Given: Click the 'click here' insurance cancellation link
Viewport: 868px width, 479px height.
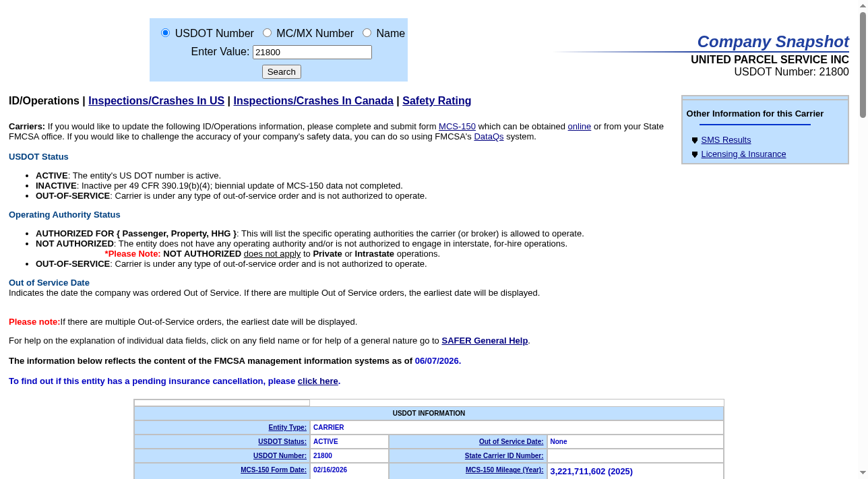Looking at the screenshot, I should coord(318,381).
